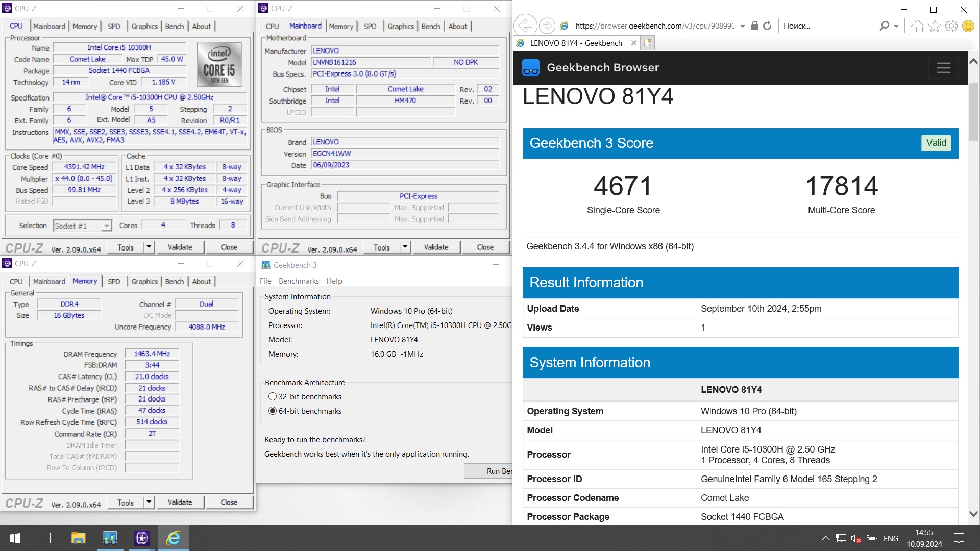Viewport: 980px width, 551px height.
Task: Open the Favorites star icon
Action: pos(935,26)
